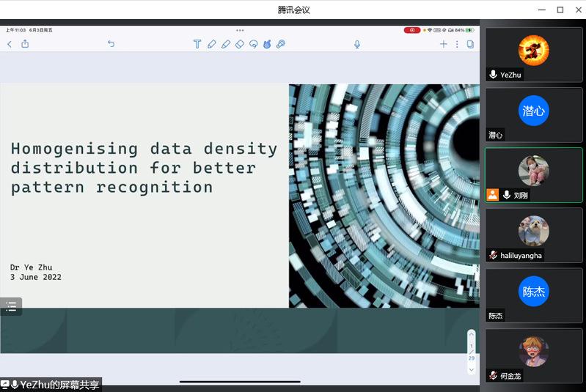Go to next page with down chevron
Viewport: 586px width, 392px height.
472,370
